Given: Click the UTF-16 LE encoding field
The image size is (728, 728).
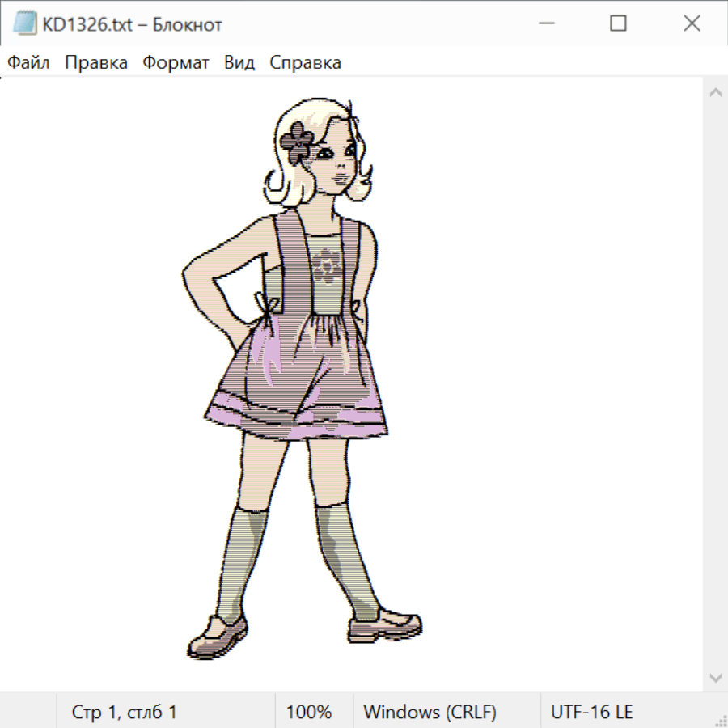Looking at the screenshot, I should click(x=592, y=713).
